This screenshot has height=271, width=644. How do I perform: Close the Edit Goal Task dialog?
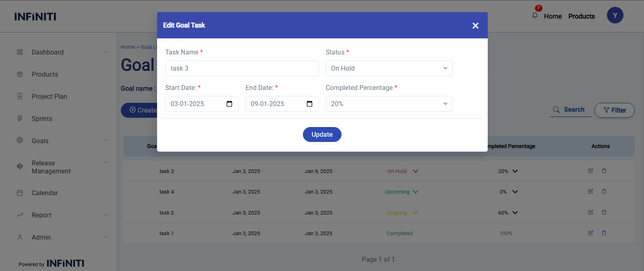click(x=475, y=25)
